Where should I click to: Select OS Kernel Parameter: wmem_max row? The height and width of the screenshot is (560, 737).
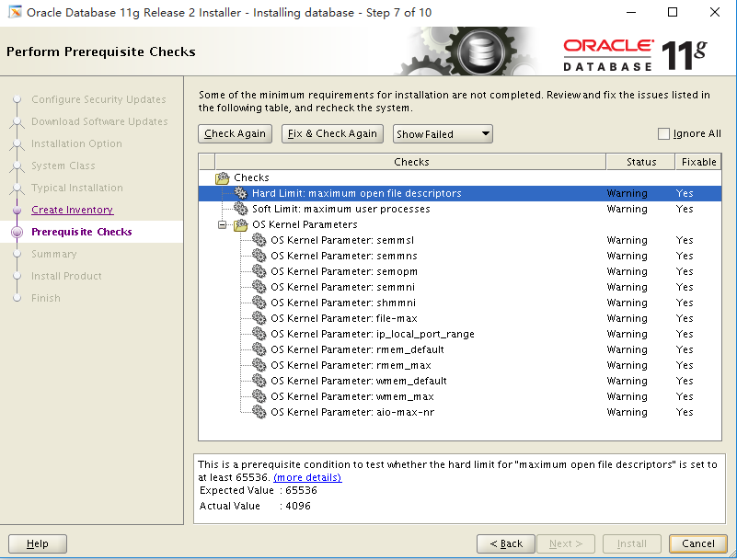(x=460, y=396)
